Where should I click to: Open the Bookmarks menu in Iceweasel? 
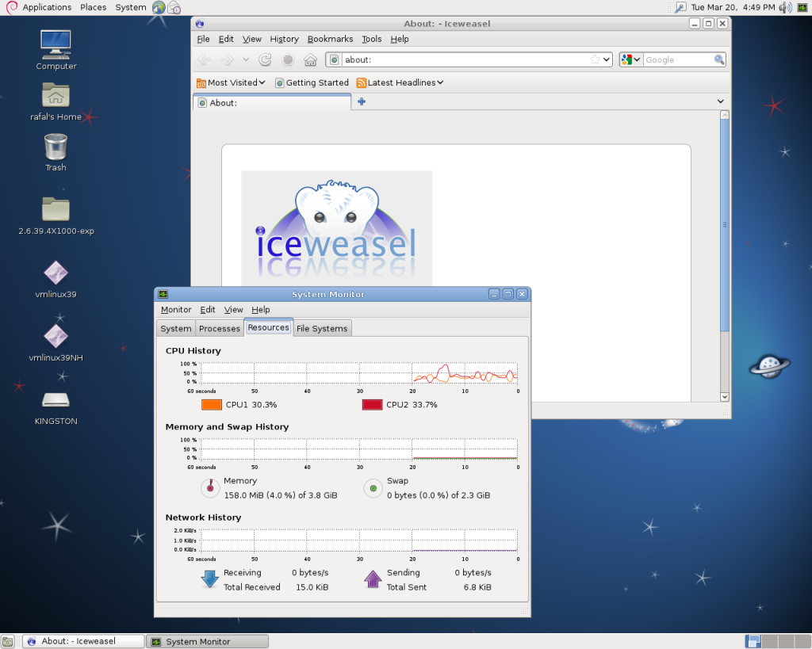(330, 39)
